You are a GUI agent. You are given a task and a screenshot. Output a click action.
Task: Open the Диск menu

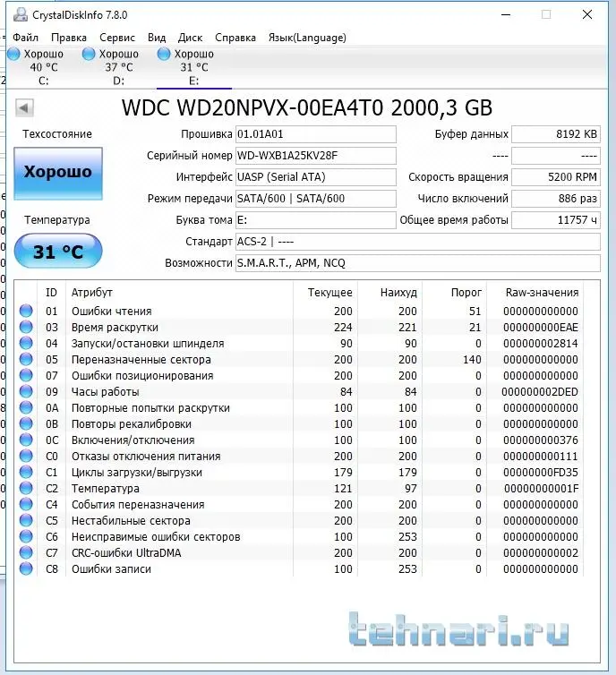191,38
